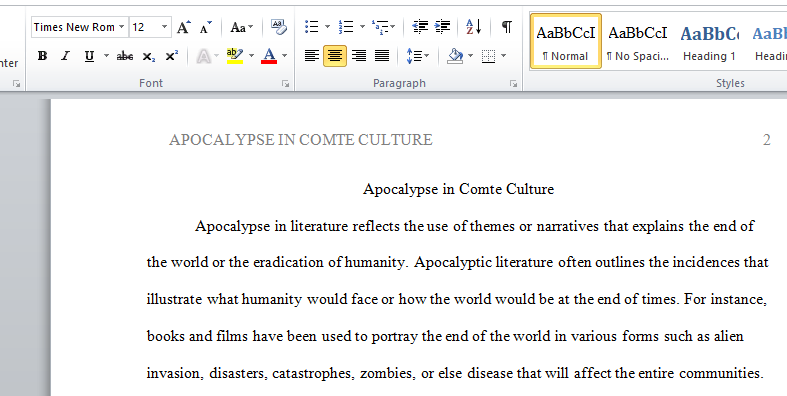Screen dimensions: 787x396
Task: Click the centered title Apocalypse in Comte Culture
Action: coord(458,189)
